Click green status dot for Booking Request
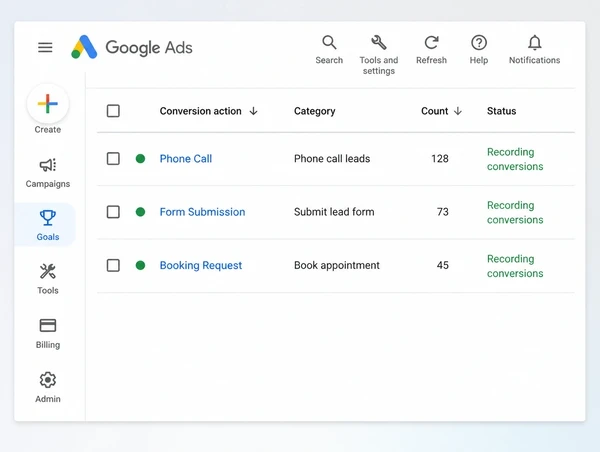The image size is (600, 452). pos(140,265)
